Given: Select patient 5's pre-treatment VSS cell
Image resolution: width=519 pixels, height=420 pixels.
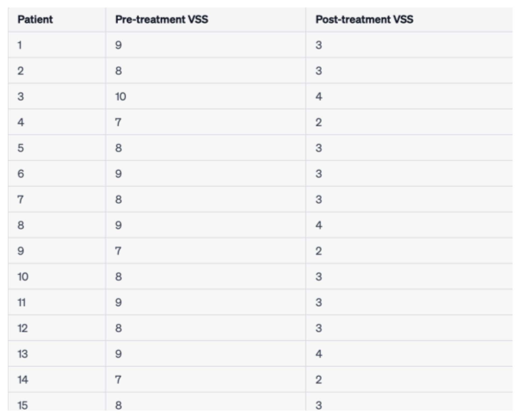Looking at the screenshot, I should (x=118, y=148).
